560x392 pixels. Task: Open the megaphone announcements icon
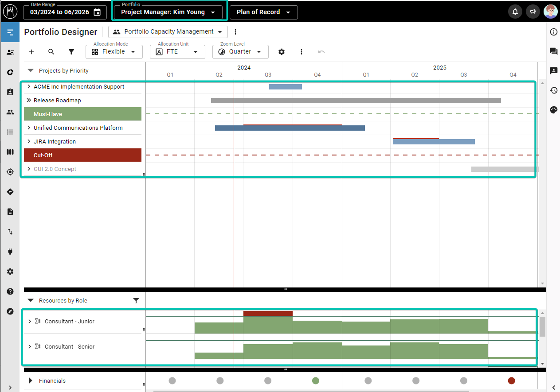coord(533,12)
